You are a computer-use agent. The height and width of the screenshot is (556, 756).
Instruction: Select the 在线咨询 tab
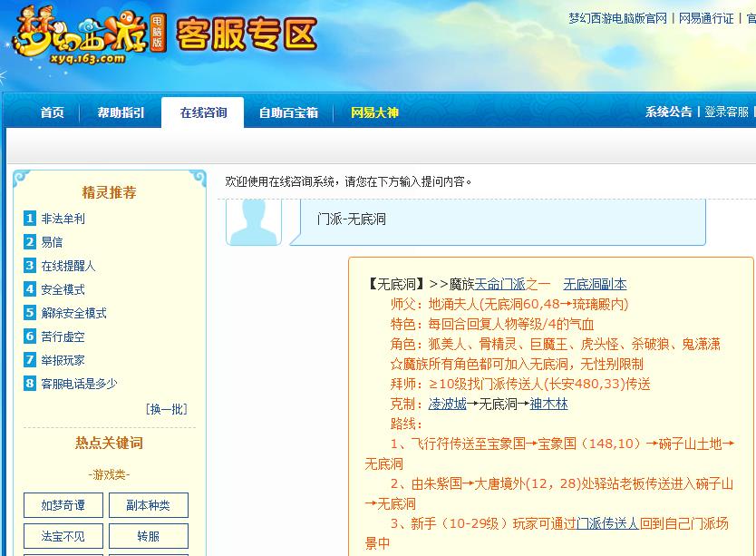(207, 113)
